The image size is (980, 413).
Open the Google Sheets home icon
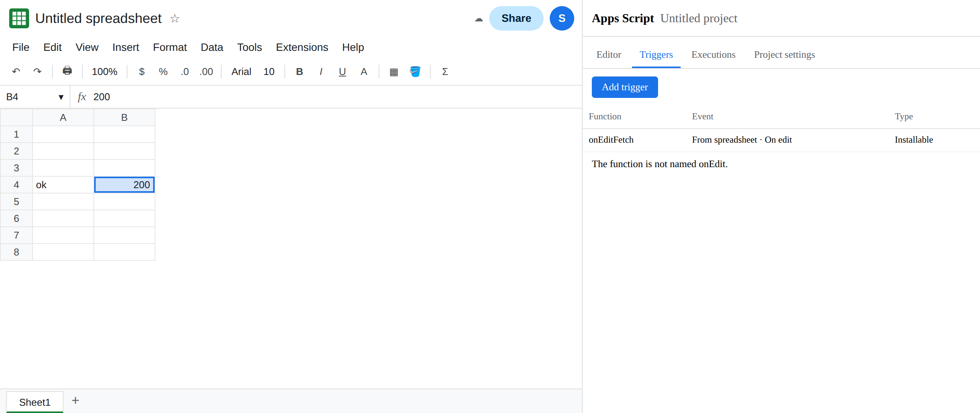coord(19,18)
